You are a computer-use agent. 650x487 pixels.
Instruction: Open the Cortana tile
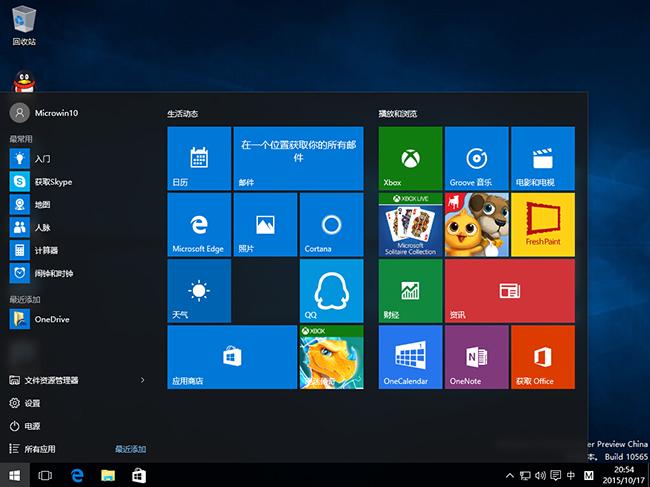pyautogui.click(x=332, y=225)
